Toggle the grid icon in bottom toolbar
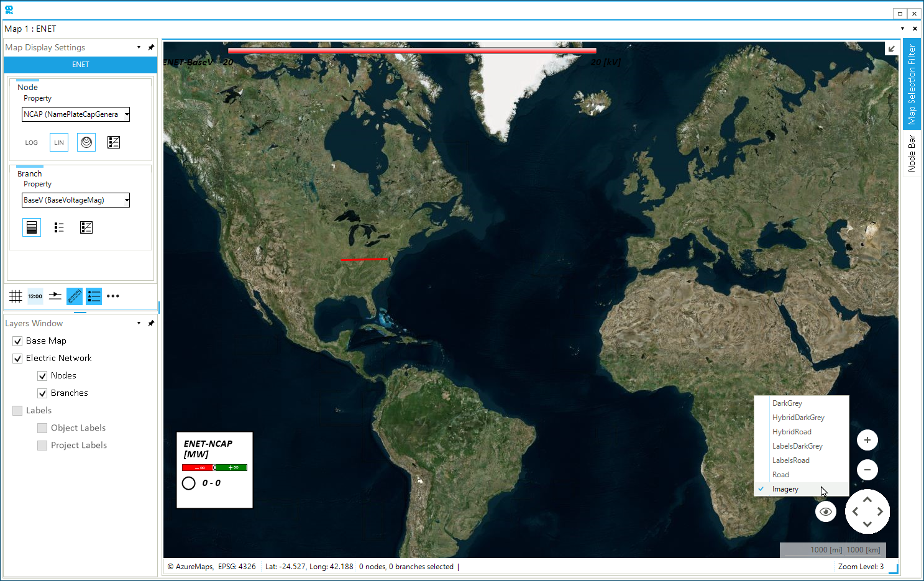 tap(16, 296)
